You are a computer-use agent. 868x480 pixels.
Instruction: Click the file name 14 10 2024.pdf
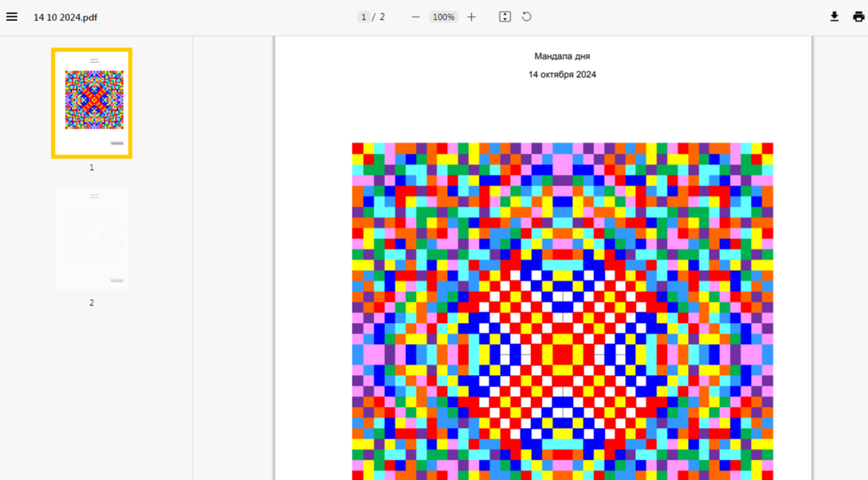click(x=65, y=17)
